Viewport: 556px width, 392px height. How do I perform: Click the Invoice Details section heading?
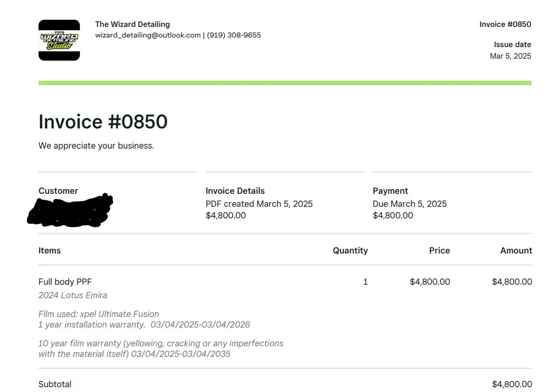[x=235, y=191]
